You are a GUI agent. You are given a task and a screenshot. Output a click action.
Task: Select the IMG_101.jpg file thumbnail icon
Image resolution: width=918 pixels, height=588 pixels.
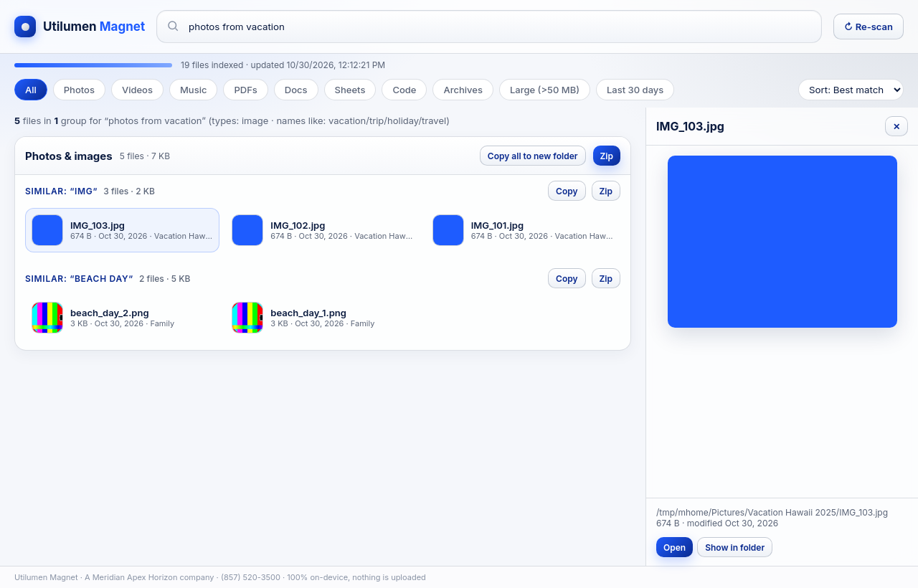pyautogui.click(x=448, y=230)
